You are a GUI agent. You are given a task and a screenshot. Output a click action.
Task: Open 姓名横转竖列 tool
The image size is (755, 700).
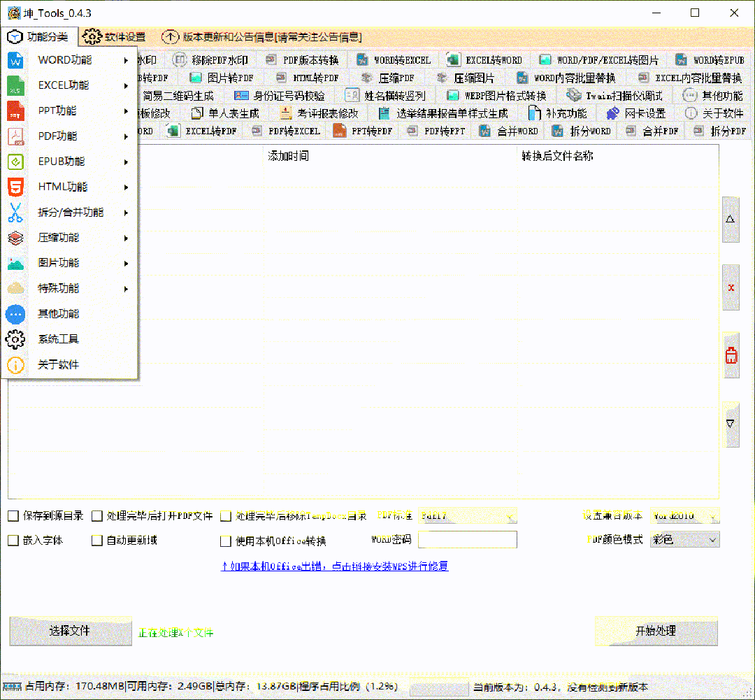click(386, 96)
